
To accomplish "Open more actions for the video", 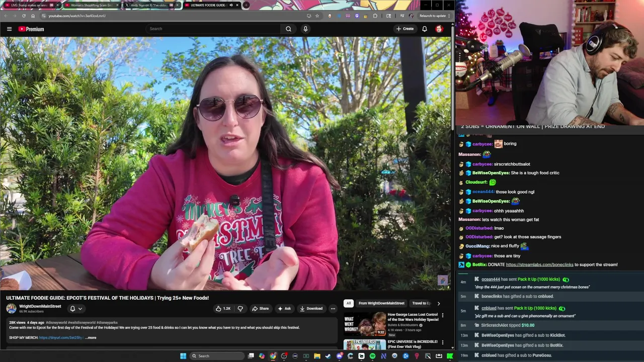I will [x=333, y=309].
